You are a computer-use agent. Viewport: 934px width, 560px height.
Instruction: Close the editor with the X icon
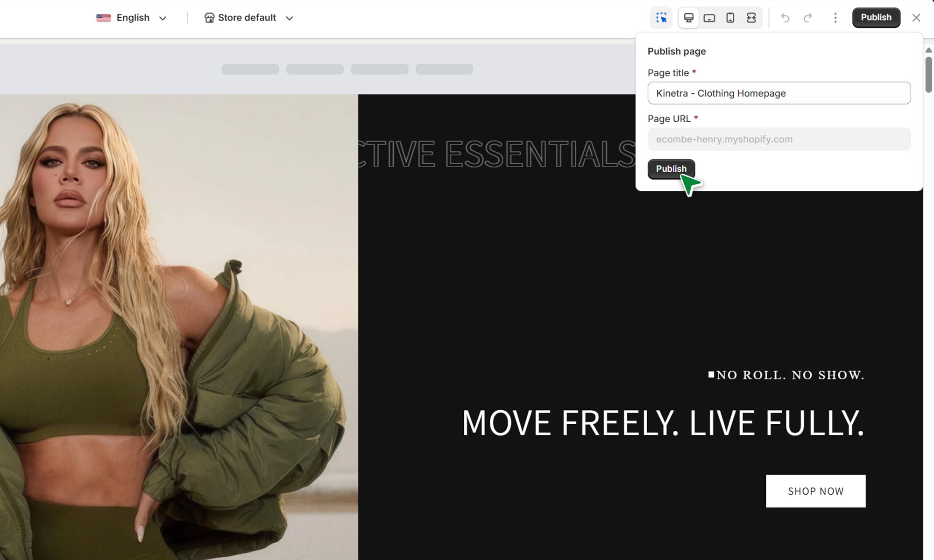916,18
